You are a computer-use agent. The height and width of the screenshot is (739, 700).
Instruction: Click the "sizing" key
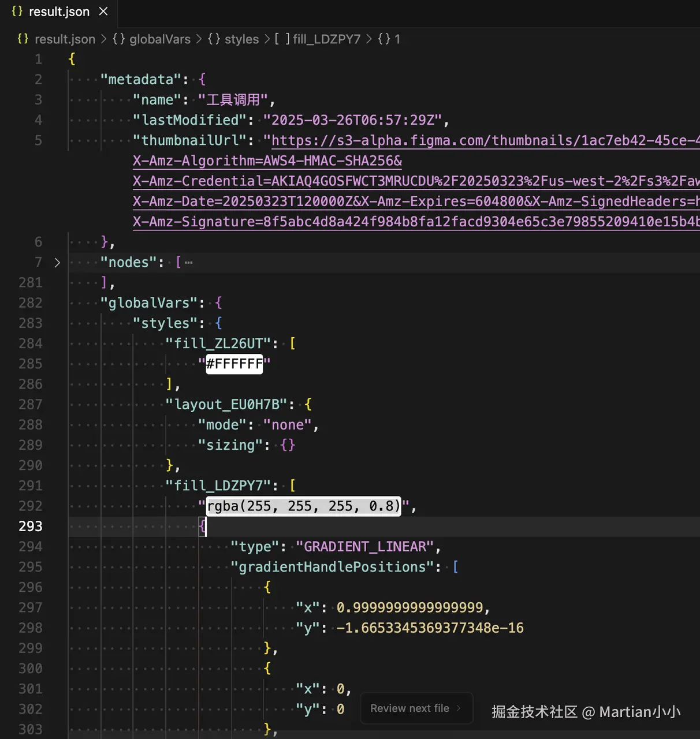point(230,445)
